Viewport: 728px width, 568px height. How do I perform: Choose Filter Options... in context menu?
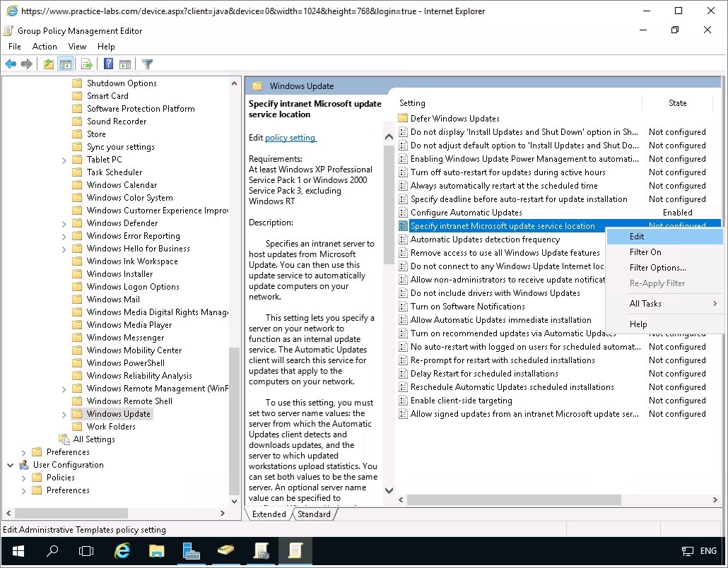(665, 268)
